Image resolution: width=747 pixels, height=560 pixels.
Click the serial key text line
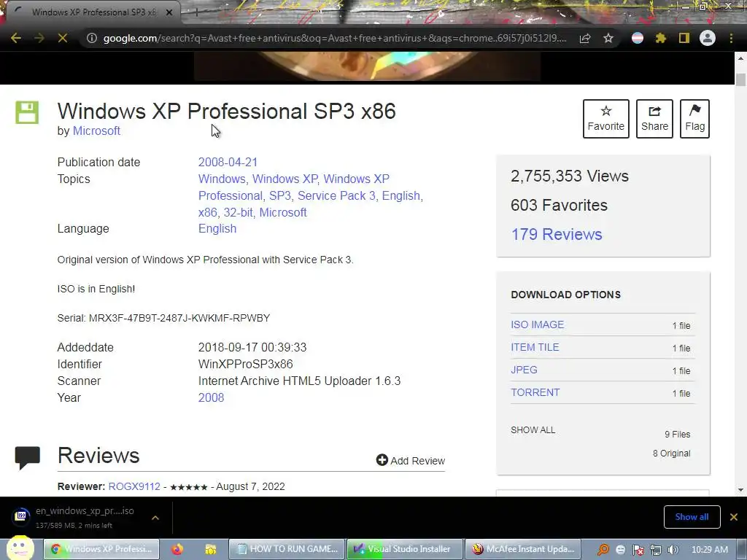click(x=163, y=318)
